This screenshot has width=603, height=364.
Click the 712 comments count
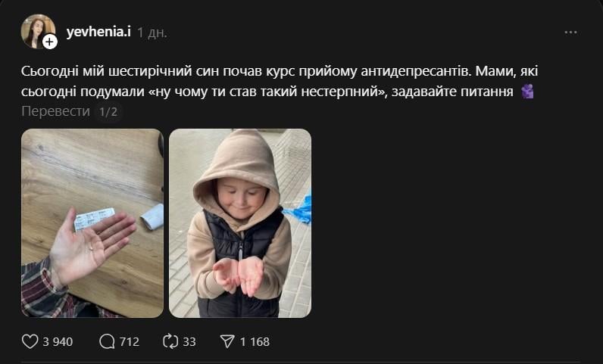(x=130, y=342)
